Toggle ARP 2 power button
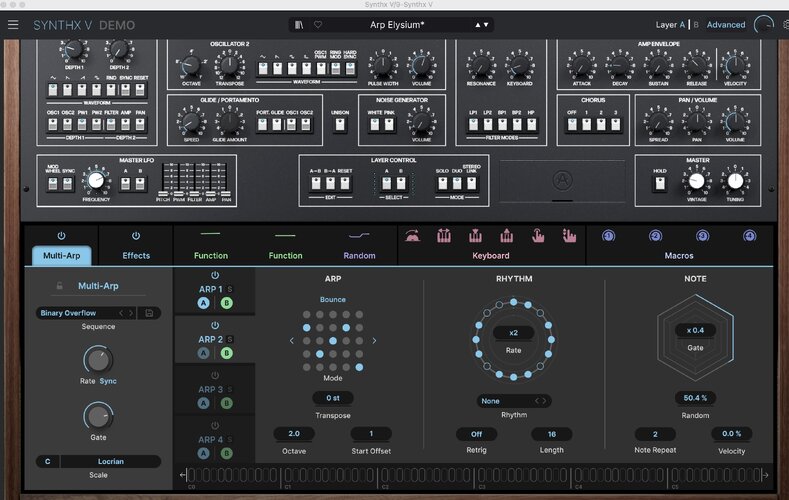This screenshot has width=789, height=500. [215, 325]
